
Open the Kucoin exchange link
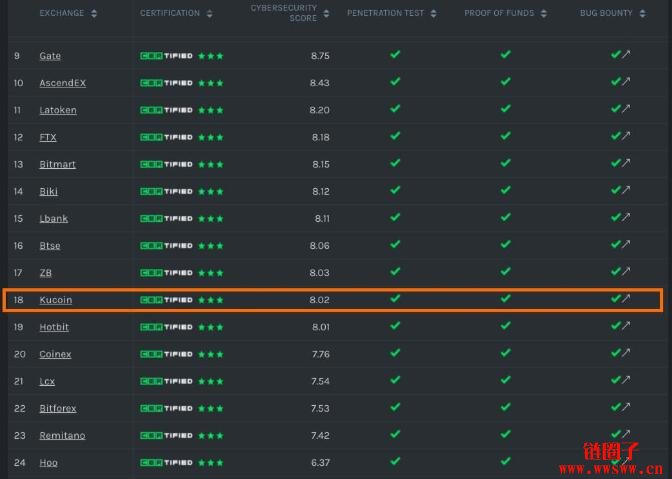click(56, 300)
